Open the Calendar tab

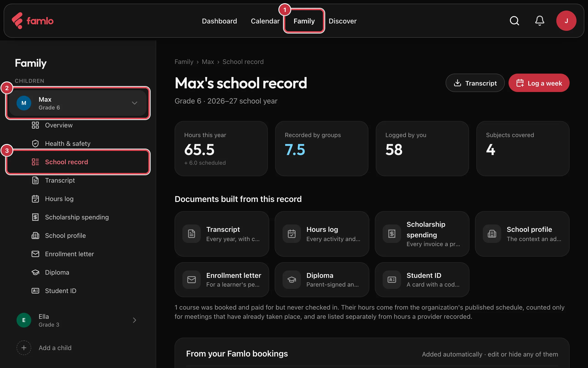265,21
